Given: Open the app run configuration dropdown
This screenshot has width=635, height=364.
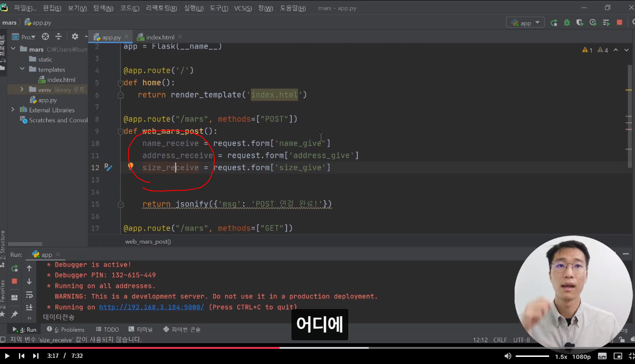Looking at the screenshot, I should click(x=526, y=23).
